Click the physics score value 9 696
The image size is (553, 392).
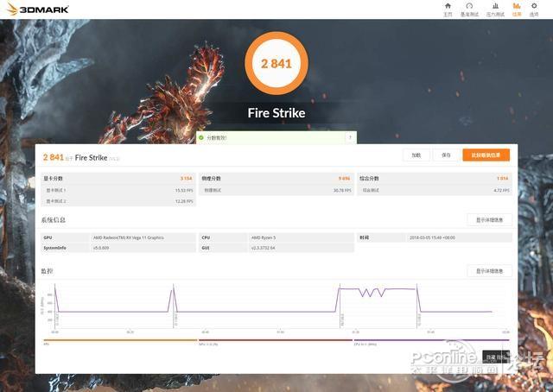(344, 179)
